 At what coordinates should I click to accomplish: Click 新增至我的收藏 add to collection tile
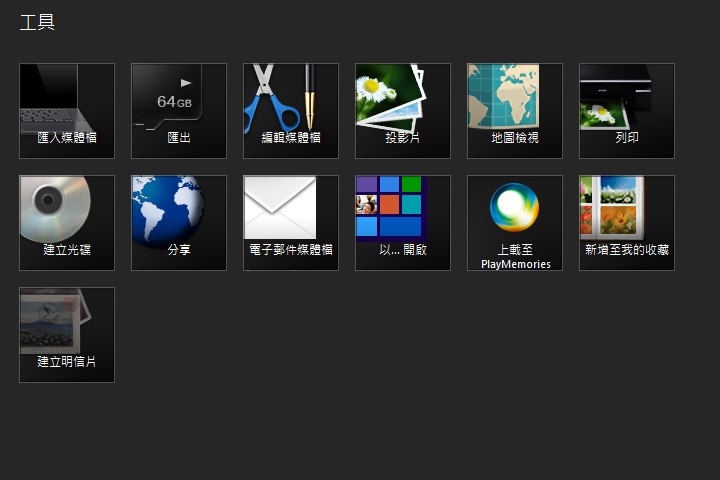coord(627,223)
